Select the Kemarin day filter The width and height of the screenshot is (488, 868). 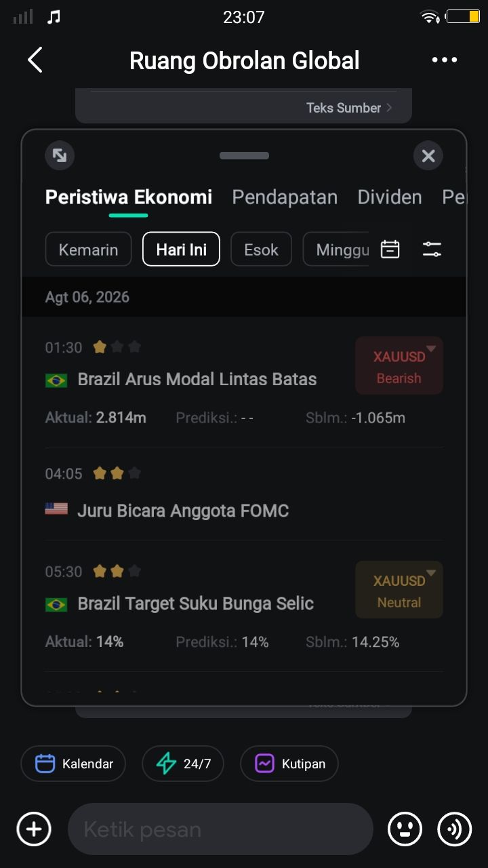point(88,250)
